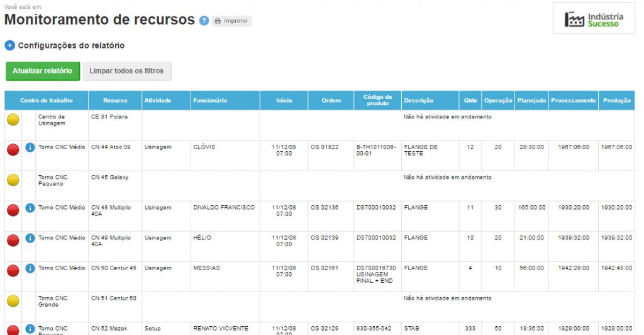Click the Atualizar relatório button
The height and width of the screenshot is (335, 644).
pos(43,71)
